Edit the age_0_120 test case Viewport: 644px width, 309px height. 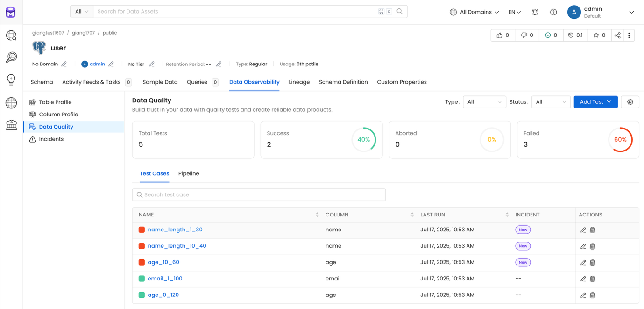(x=583, y=295)
